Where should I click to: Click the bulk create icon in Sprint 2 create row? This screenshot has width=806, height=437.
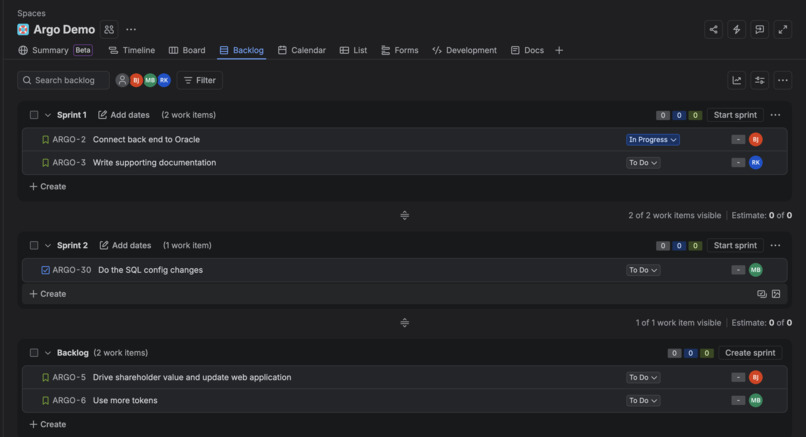762,294
